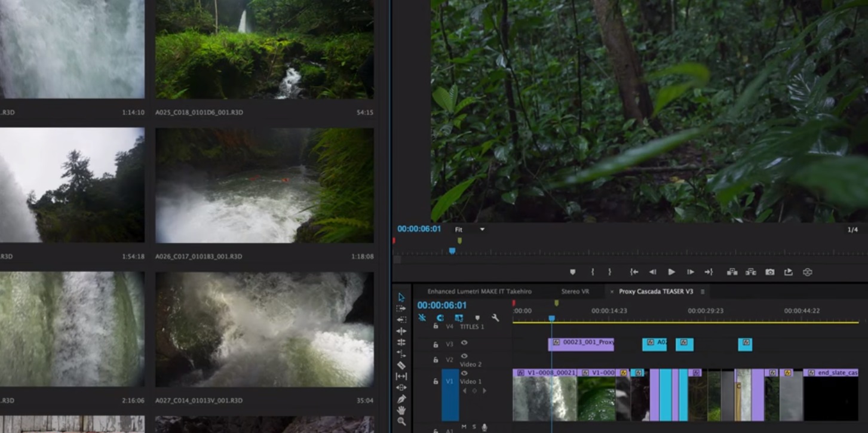Go to Out point in monitor

708,272
